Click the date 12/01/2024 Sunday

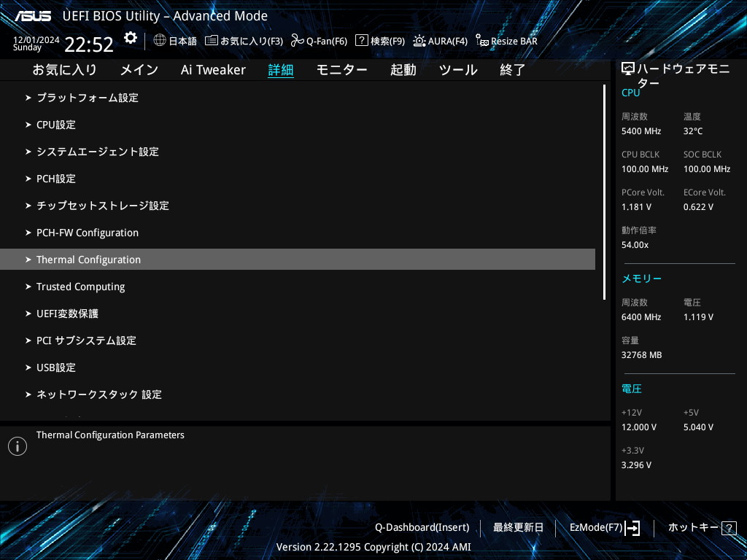point(36,43)
